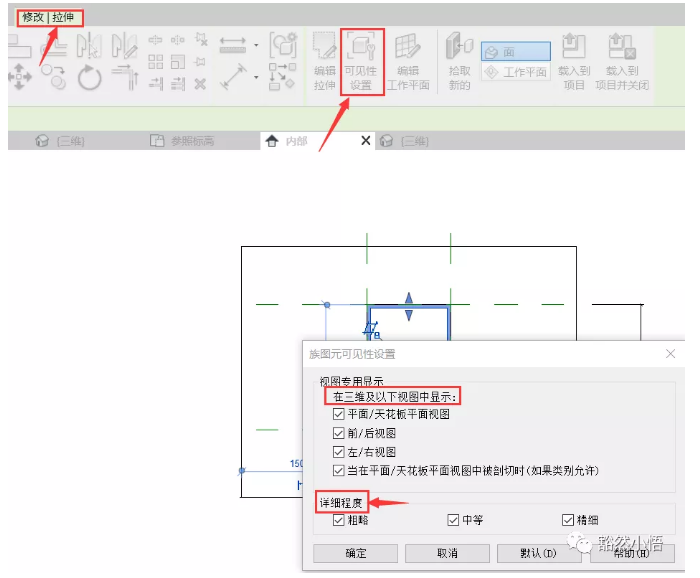
Task: Click the Create Group icon
Action: click(283, 45)
